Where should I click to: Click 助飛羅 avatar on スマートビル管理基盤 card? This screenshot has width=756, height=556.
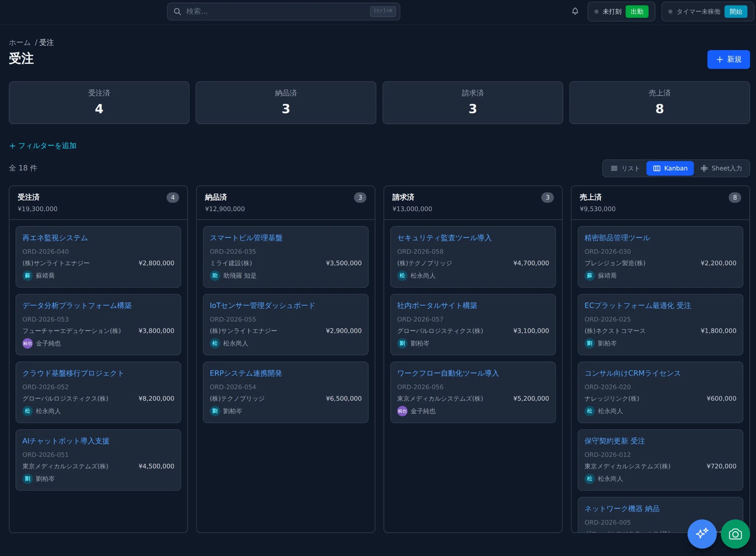[x=215, y=276]
